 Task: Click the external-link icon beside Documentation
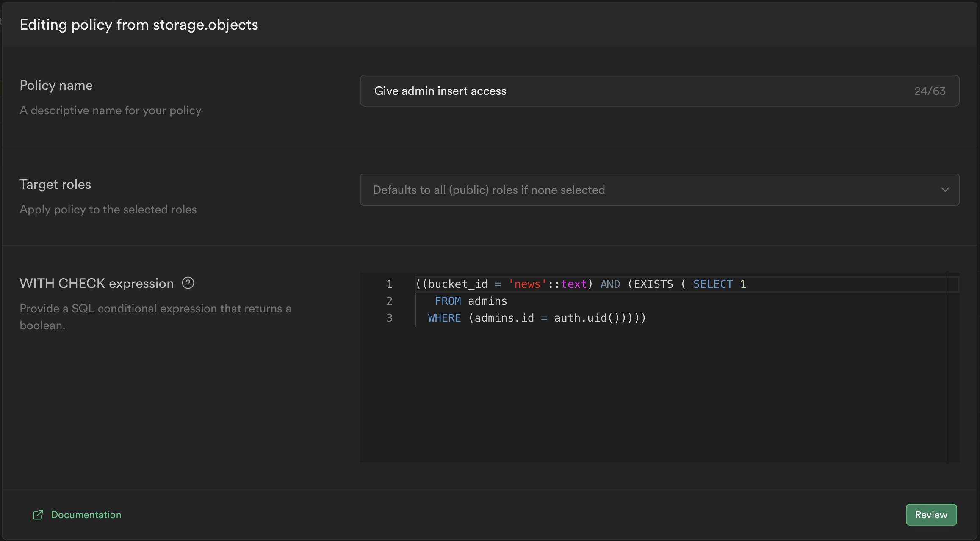[38, 515]
